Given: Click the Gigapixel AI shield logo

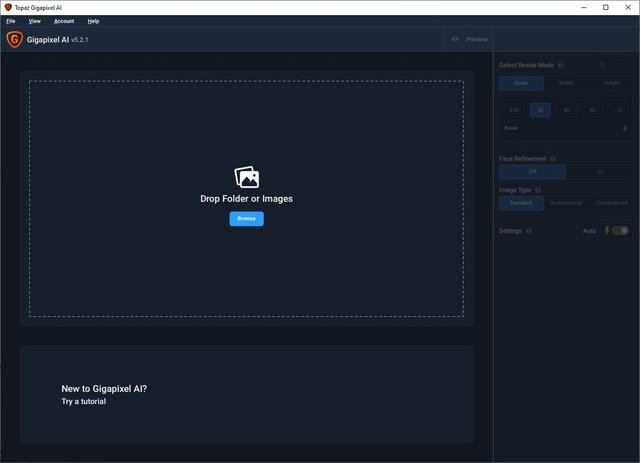Looking at the screenshot, I should (14, 40).
